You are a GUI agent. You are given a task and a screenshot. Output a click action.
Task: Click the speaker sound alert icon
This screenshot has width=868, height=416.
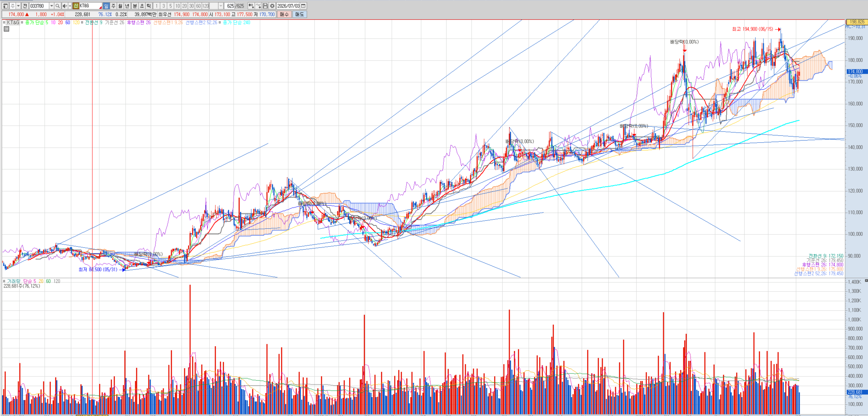[65, 6]
